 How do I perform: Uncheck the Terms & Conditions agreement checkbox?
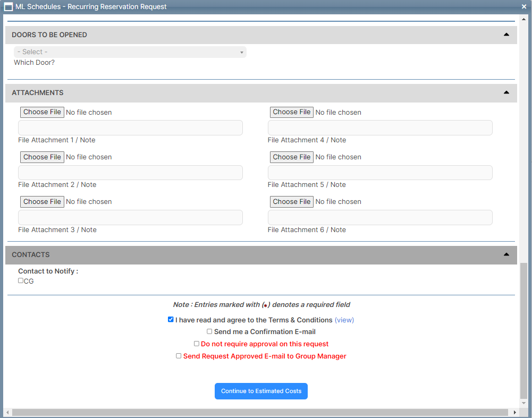pos(171,319)
